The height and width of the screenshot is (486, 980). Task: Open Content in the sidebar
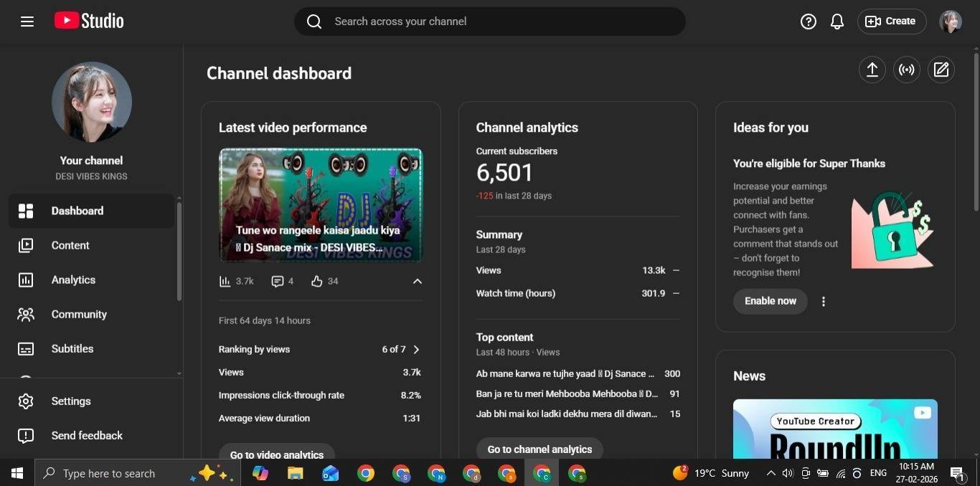click(x=70, y=245)
